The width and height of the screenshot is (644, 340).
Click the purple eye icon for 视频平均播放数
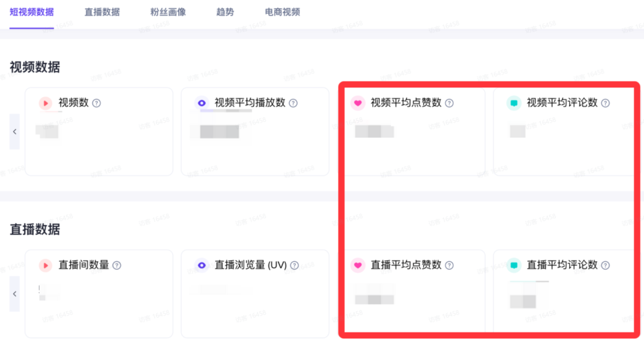coord(201,103)
